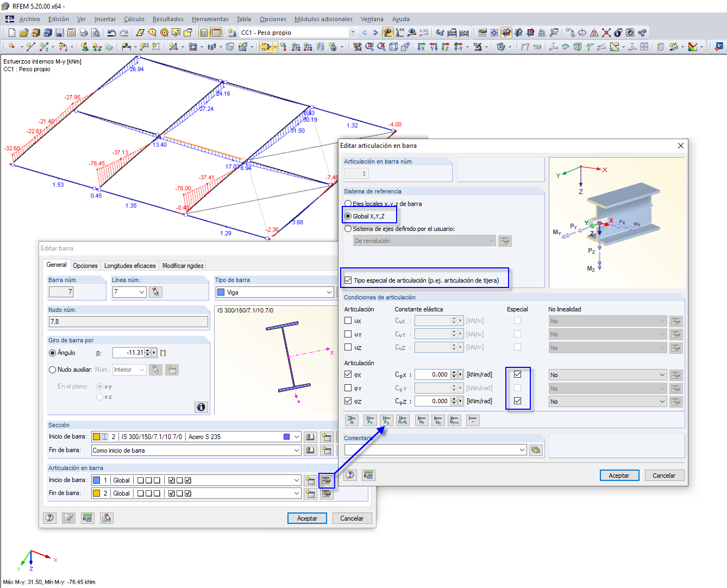Click the new hinge icon next to Fin de barra
Image resolution: width=727 pixels, height=588 pixels.
[310, 493]
